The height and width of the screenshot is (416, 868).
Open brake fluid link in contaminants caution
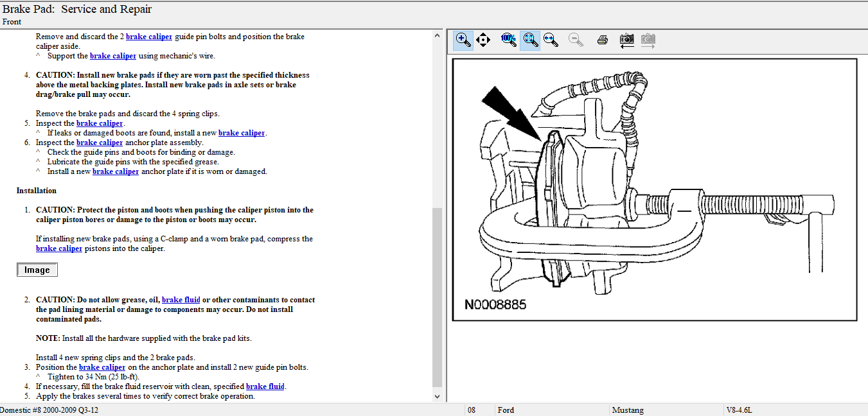click(x=181, y=300)
